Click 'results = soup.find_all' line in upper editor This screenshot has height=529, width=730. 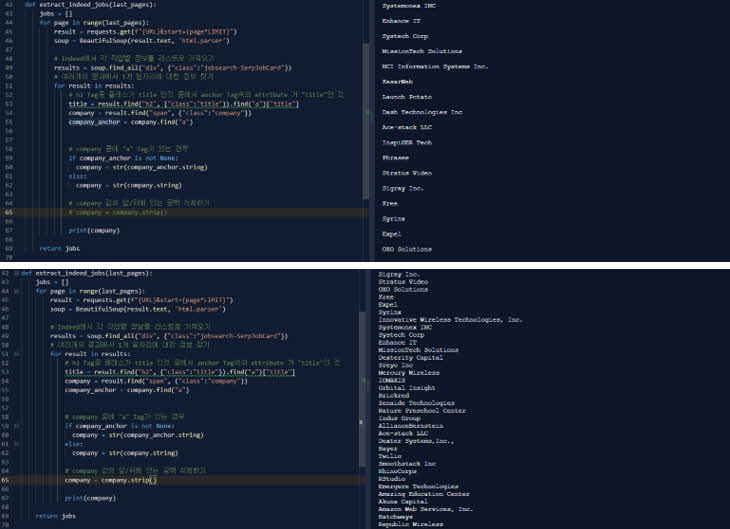click(x=173, y=68)
